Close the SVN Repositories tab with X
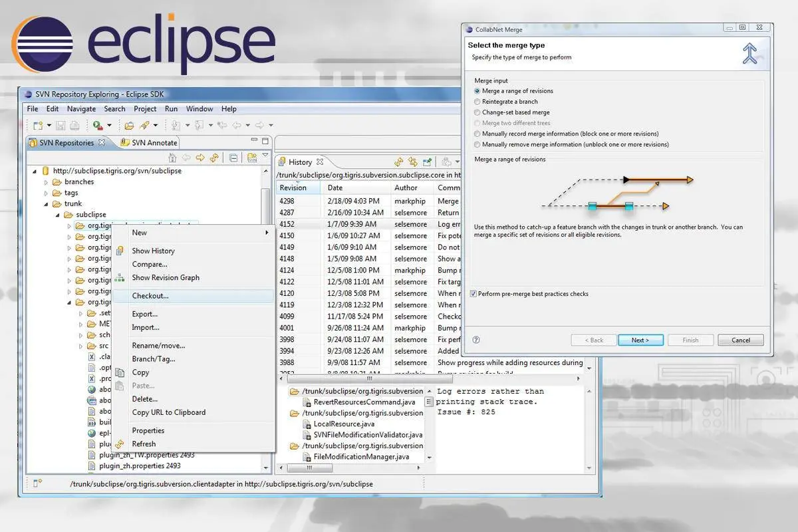 [102, 142]
